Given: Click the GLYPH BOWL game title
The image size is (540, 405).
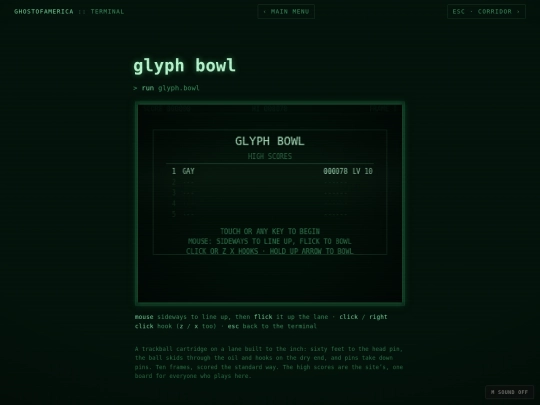Looking at the screenshot, I should (x=270, y=141).
